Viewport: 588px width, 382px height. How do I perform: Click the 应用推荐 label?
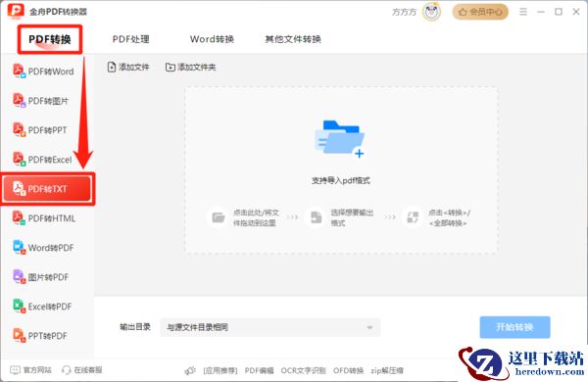point(220,371)
